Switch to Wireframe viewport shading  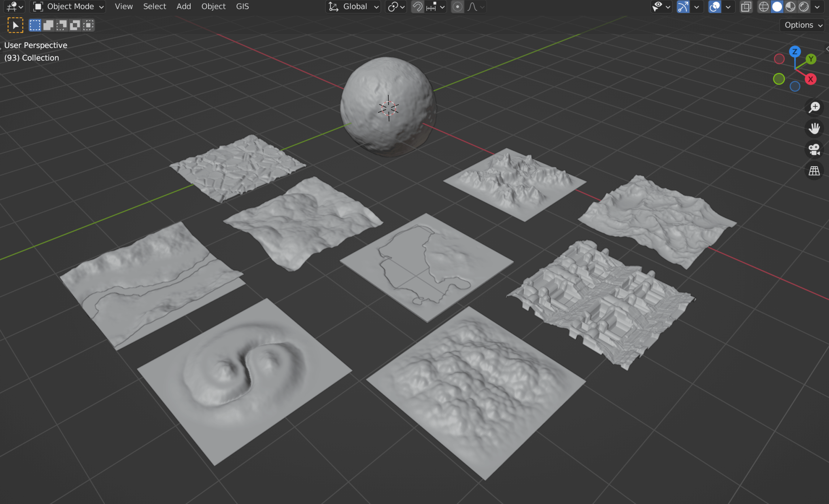(x=763, y=7)
